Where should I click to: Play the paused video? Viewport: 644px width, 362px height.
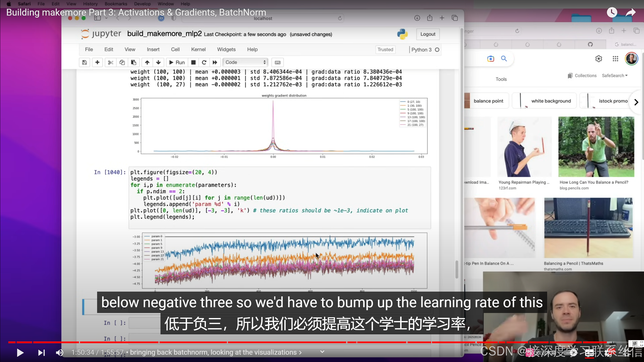[x=20, y=352]
